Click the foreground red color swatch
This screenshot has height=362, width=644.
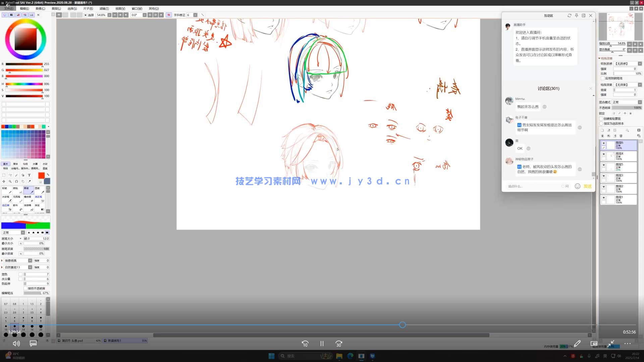[41, 176]
